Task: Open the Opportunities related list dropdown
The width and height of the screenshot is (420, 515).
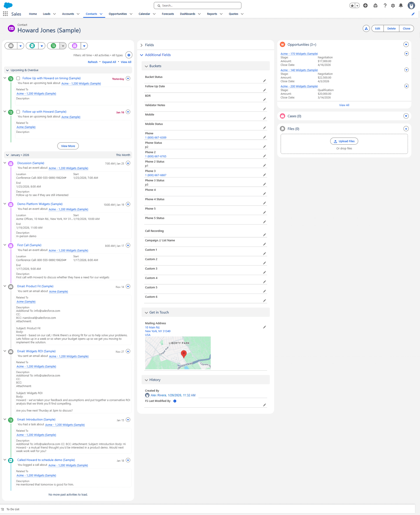Action: tap(406, 45)
